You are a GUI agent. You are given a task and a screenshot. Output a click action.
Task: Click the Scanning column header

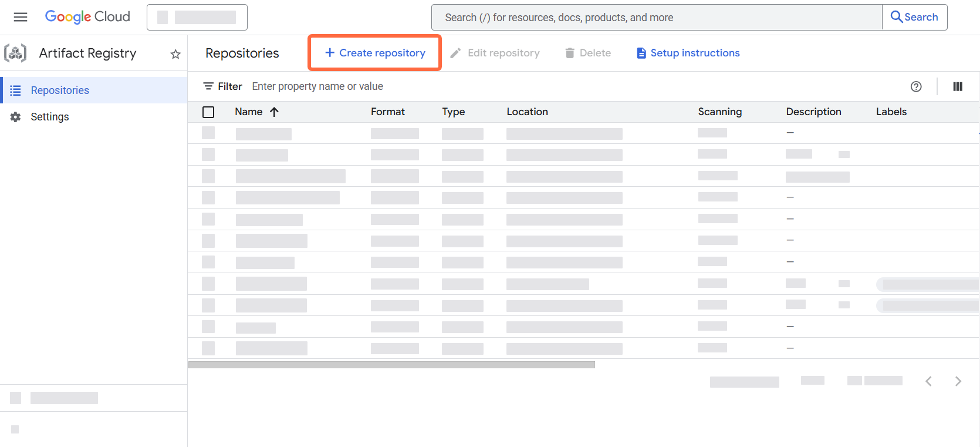pos(720,112)
